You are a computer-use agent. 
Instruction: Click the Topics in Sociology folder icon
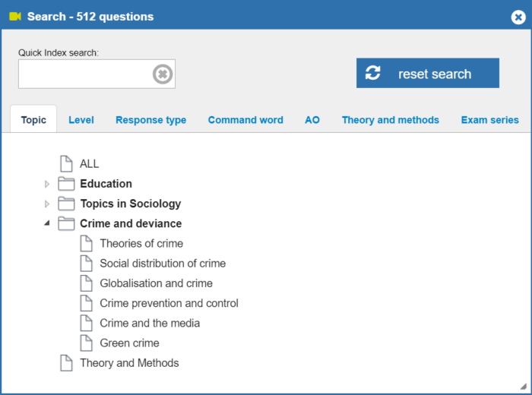(66, 204)
